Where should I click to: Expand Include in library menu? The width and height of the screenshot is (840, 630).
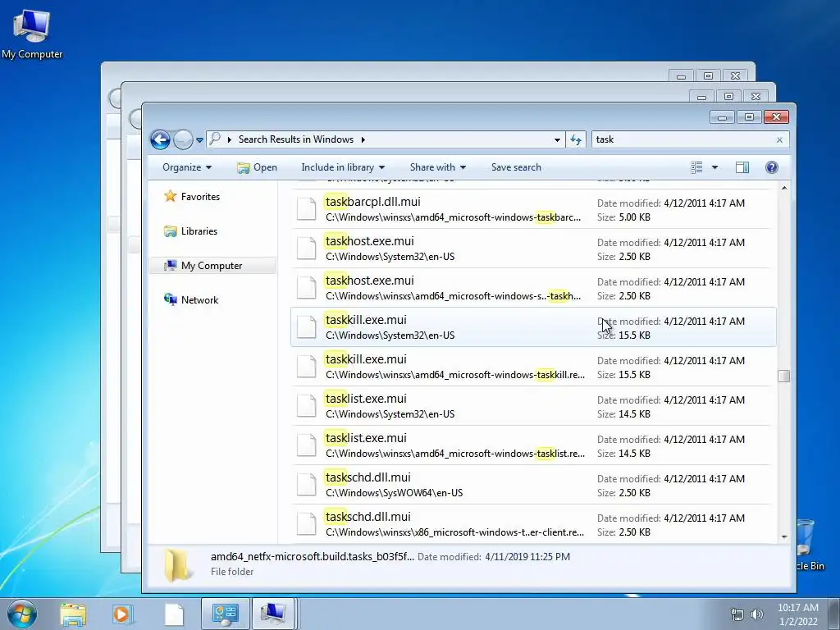(x=343, y=167)
